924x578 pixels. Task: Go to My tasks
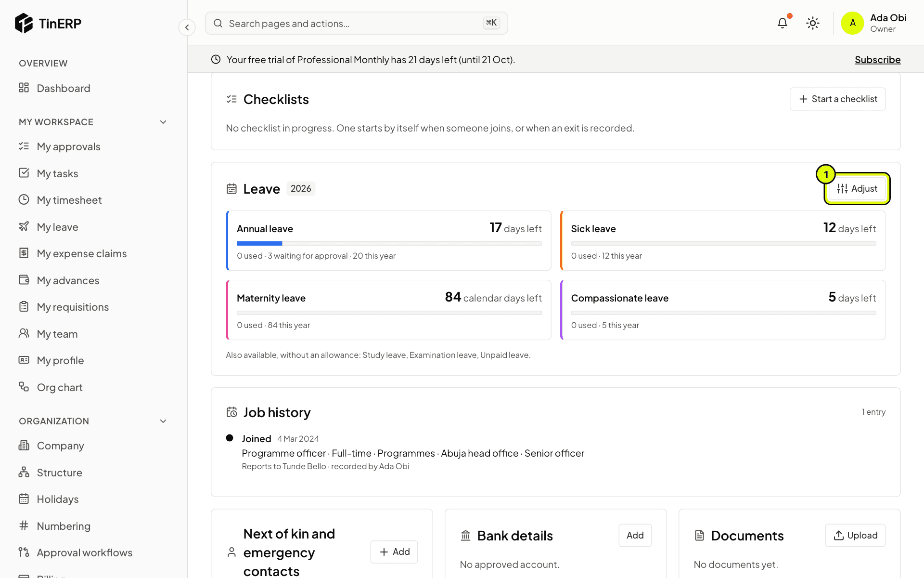93,173
